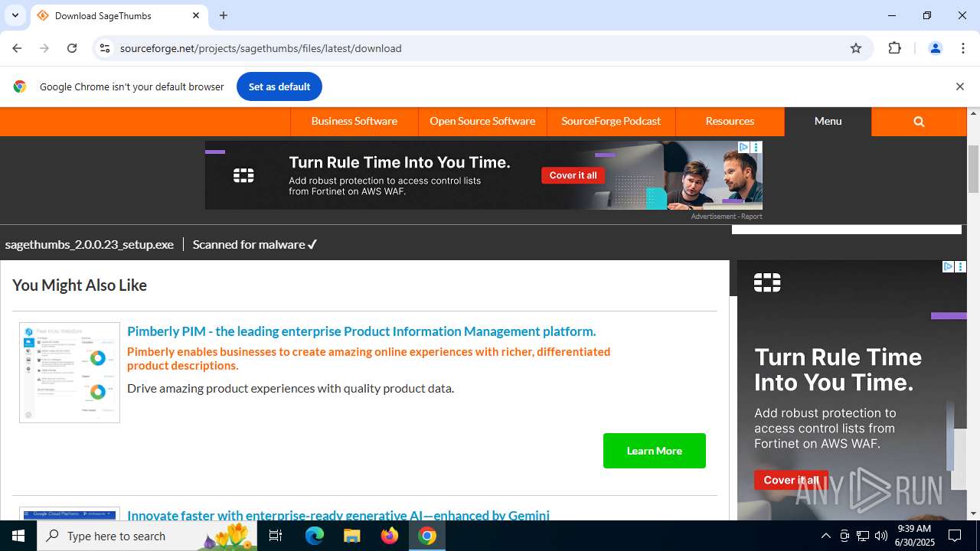View site information icon in address bar
980x551 pixels.
(x=105, y=48)
